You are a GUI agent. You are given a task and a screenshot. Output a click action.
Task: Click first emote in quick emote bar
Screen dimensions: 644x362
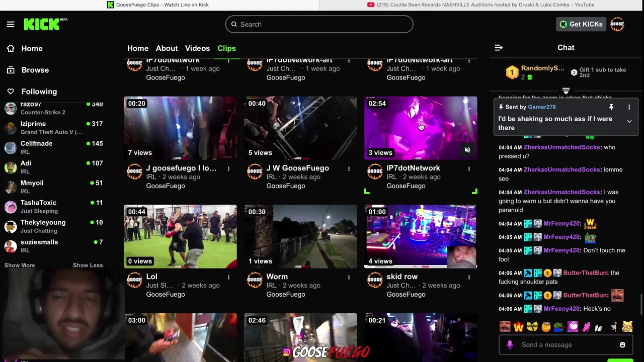[505, 327]
